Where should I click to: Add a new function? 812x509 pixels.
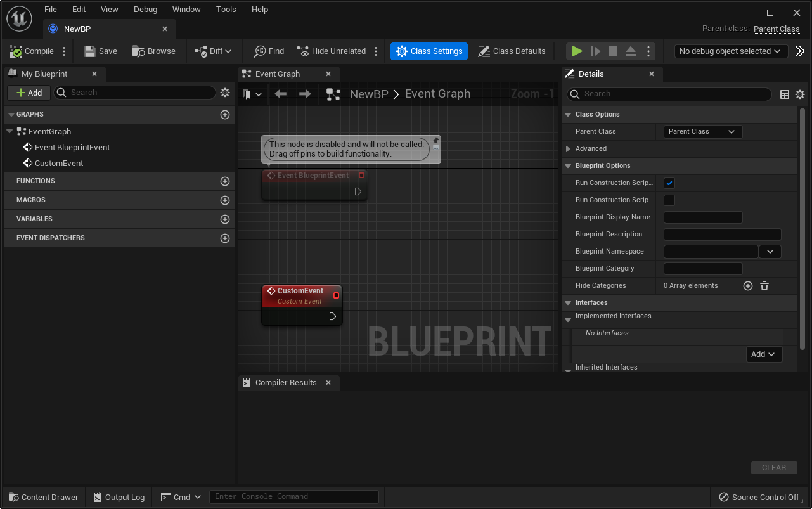(224, 181)
